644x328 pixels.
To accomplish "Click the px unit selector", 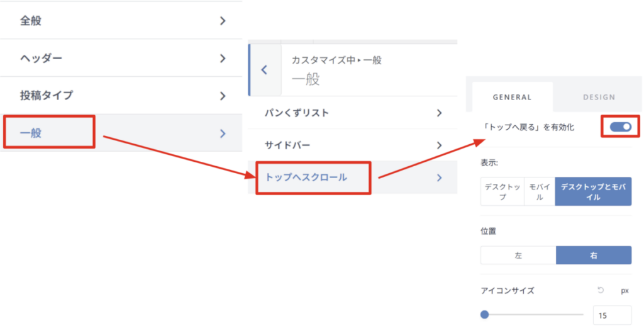I will pos(625,290).
